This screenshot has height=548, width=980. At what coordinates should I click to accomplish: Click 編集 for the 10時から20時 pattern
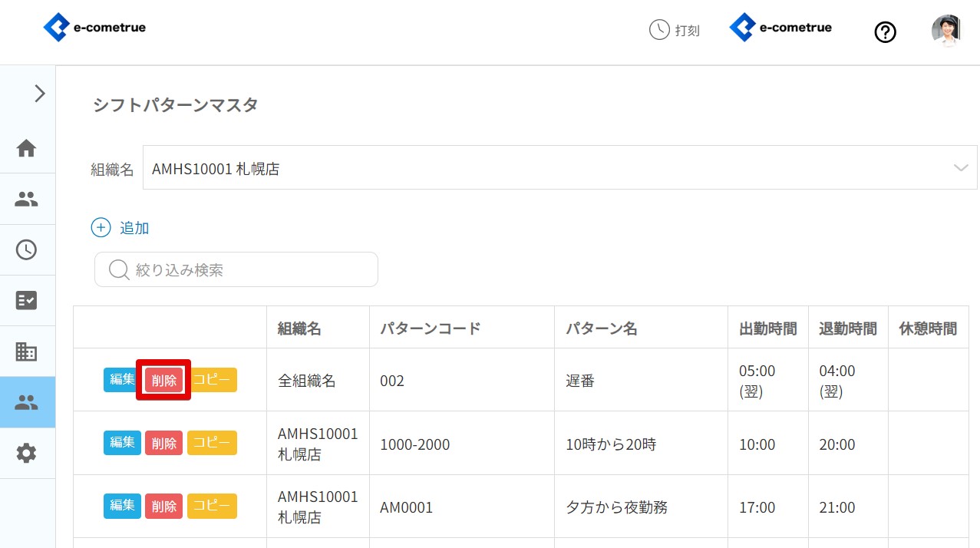pos(122,443)
